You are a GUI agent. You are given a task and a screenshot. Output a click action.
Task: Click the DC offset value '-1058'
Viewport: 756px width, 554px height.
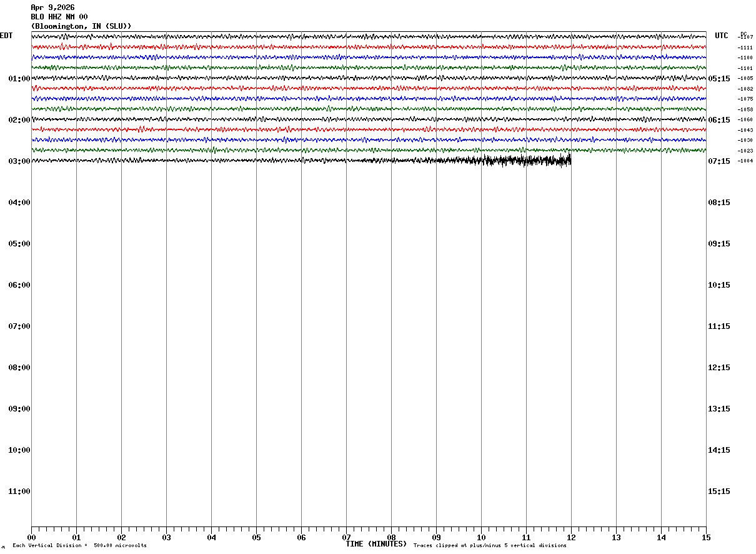(x=745, y=109)
